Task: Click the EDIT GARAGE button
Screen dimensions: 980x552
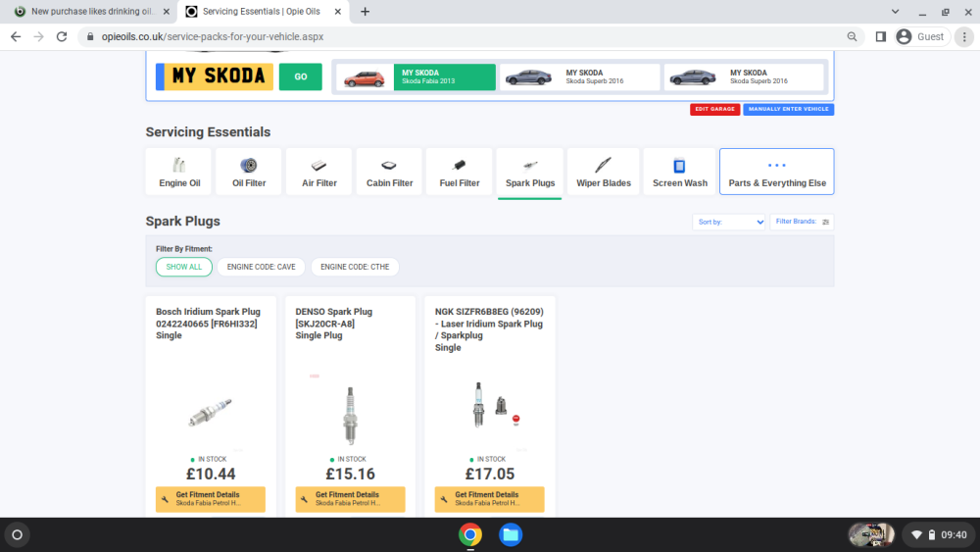Action: point(714,110)
